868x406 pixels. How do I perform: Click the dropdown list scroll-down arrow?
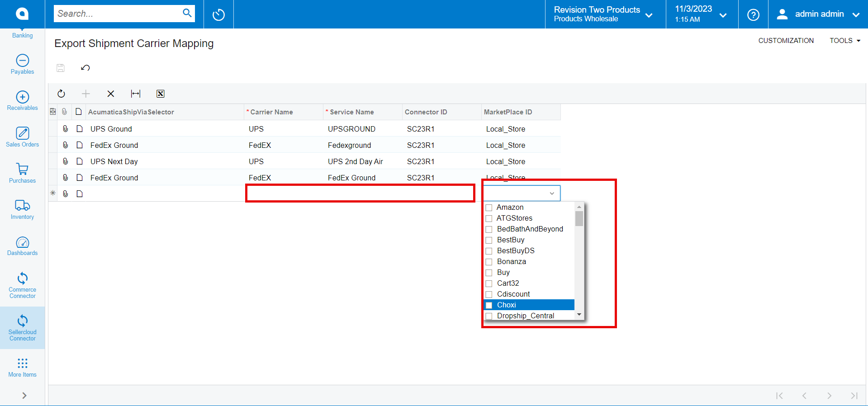tap(579, 315)
